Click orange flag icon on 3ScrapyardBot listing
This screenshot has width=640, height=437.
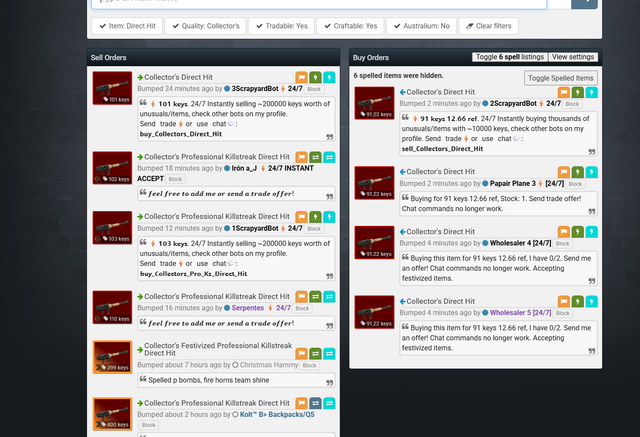tap(301, 77)
